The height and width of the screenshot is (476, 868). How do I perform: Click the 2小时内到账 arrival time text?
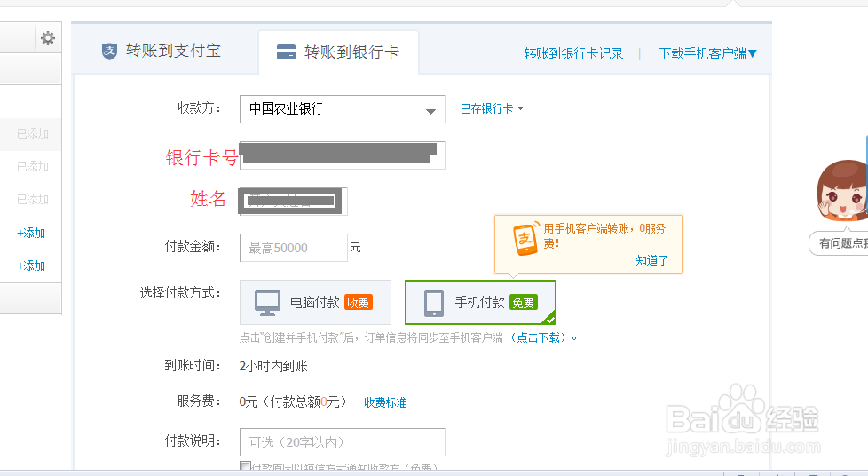coord(273,366)
